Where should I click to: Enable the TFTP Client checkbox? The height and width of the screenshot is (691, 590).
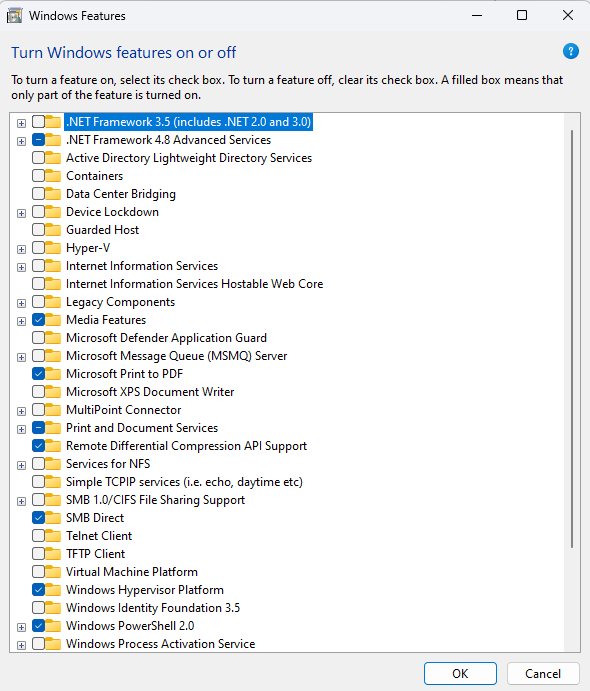point(38,554)
